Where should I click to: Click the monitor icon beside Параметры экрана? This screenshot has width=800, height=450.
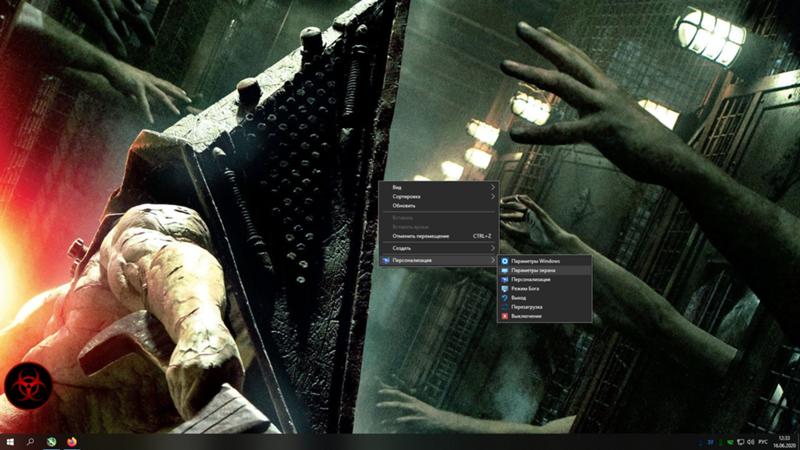505,270
